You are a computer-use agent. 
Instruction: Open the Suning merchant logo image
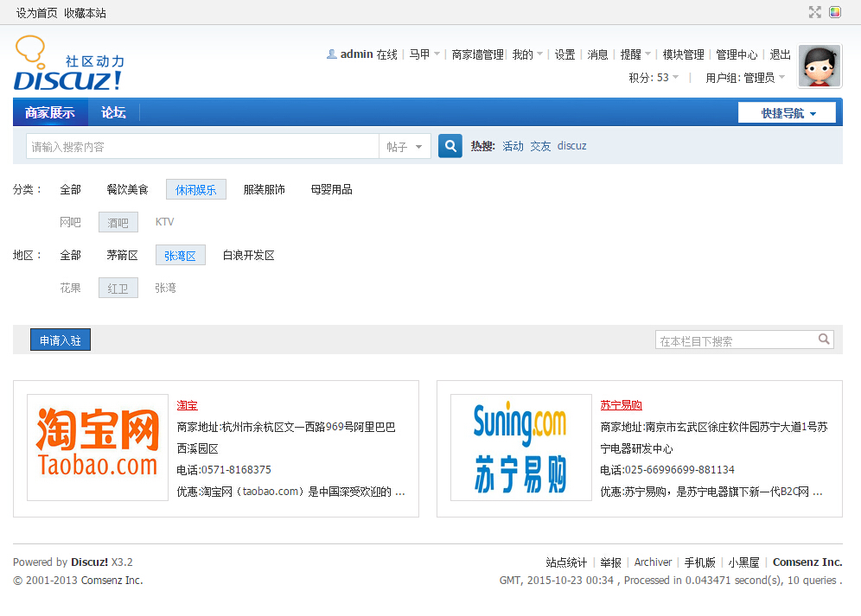521,448
